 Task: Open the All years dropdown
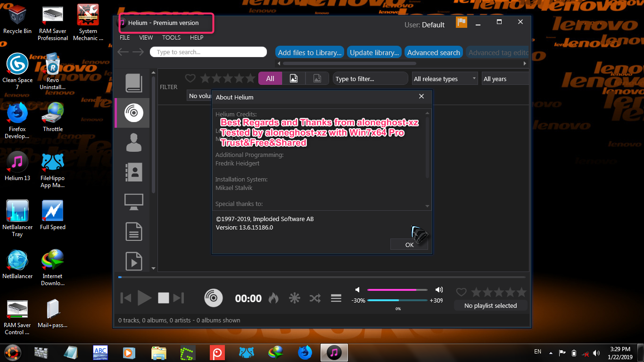point(505,79)
